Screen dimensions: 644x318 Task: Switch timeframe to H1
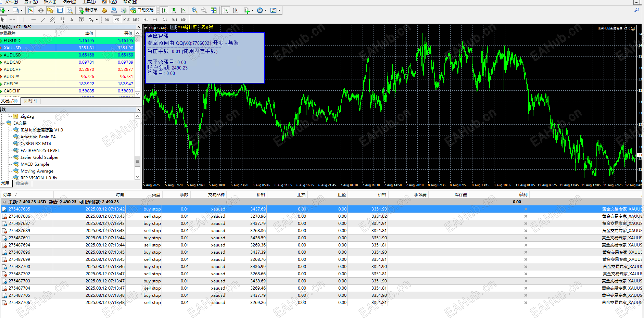tap(146, 20)
